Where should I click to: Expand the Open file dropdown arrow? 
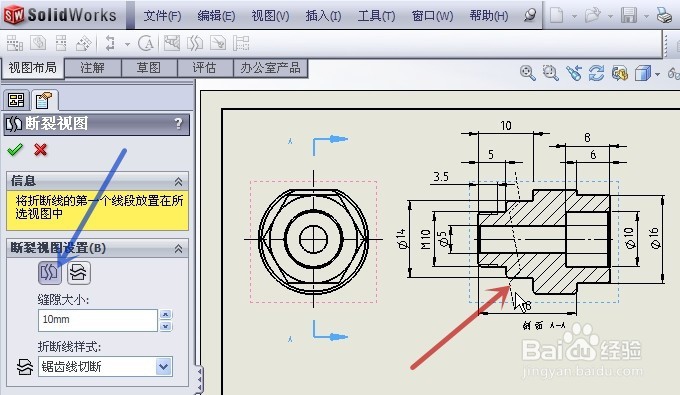tap(610, 16)
